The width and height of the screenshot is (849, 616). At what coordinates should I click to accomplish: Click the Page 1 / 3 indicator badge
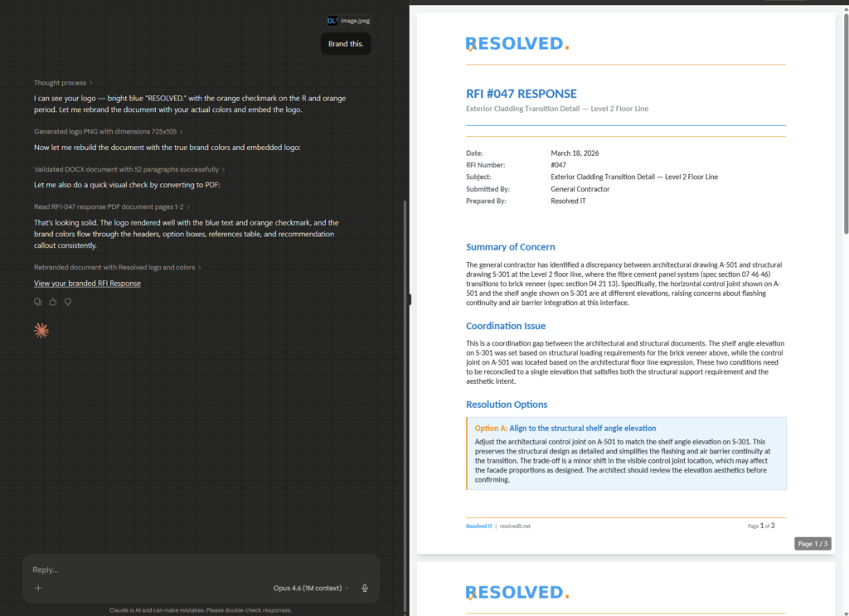[x=812, y=543]
